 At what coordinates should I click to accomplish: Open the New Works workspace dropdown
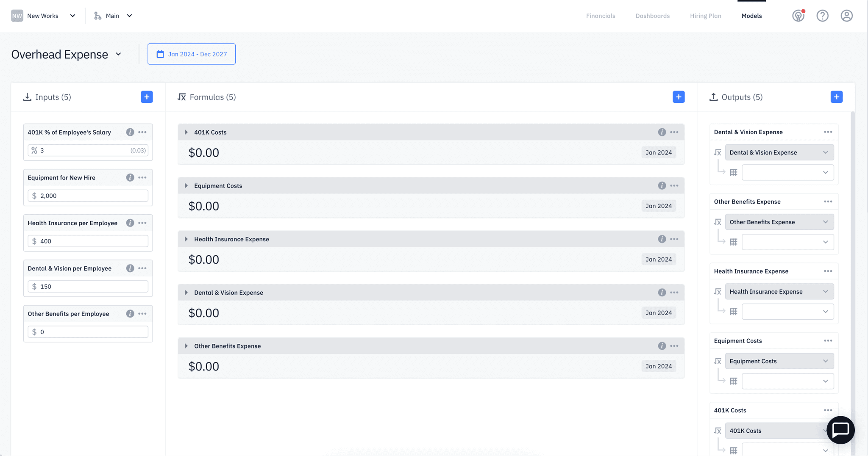tap(43, 16)
